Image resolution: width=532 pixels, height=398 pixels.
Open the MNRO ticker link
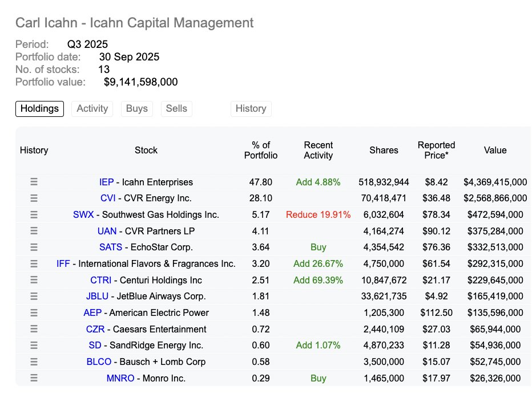pyautogui.click(x=120, y=379)
